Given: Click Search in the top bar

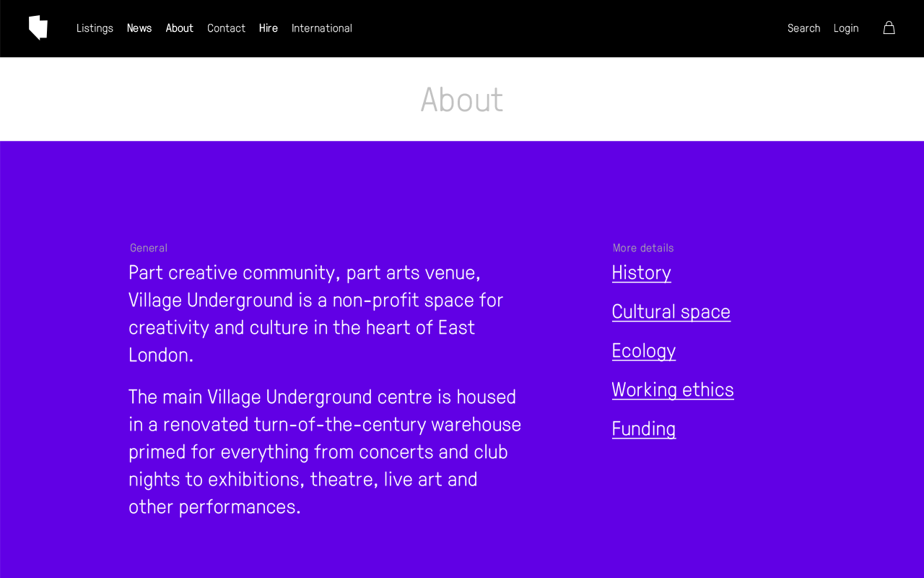Looking at the screenshot, I should (x=803, y=28).
